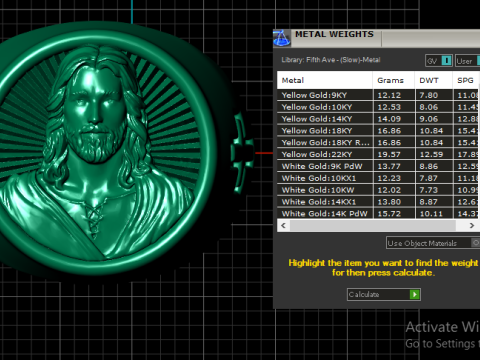Click the scrollbar left arrow
Screen dimensions: 480x360
(x=283, y=225)
